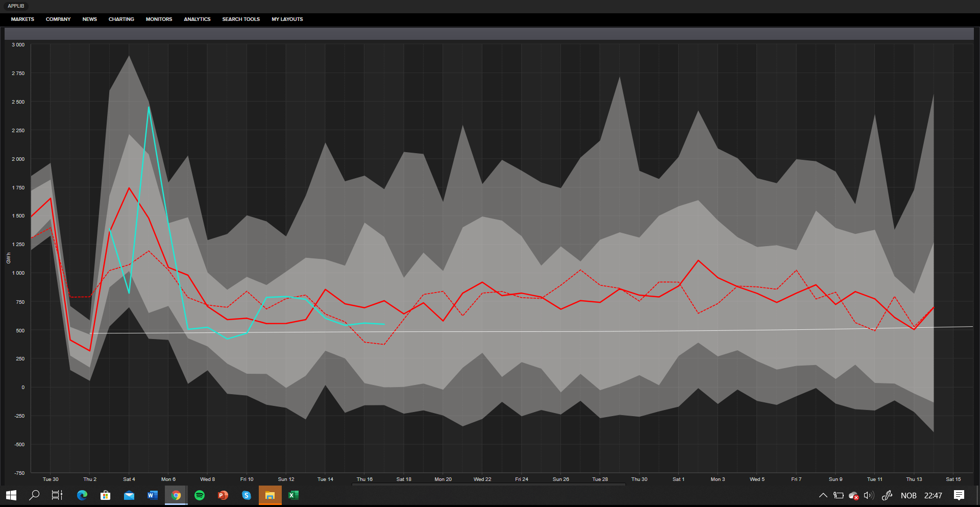Open the volume control in tray
The image size is (980, 507).
click(869, 495)
